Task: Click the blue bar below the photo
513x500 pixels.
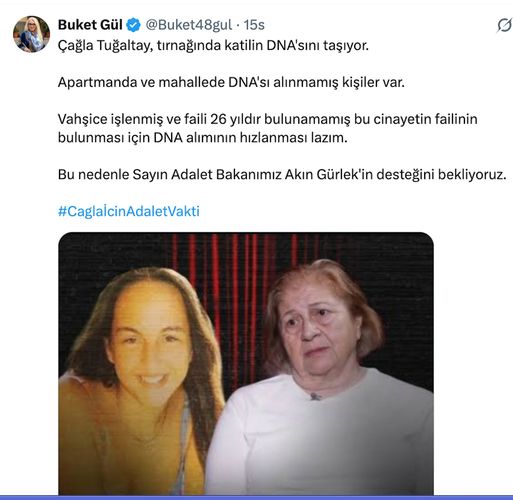Action: 256,497
